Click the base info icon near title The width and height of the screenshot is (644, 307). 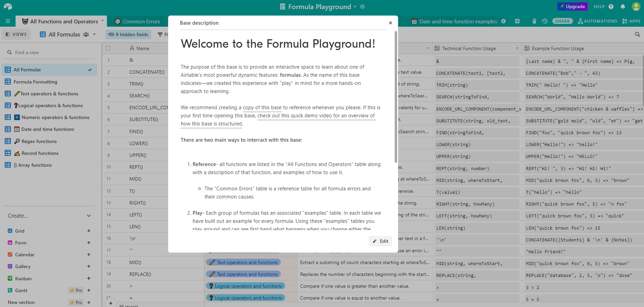tap(362, 6)
